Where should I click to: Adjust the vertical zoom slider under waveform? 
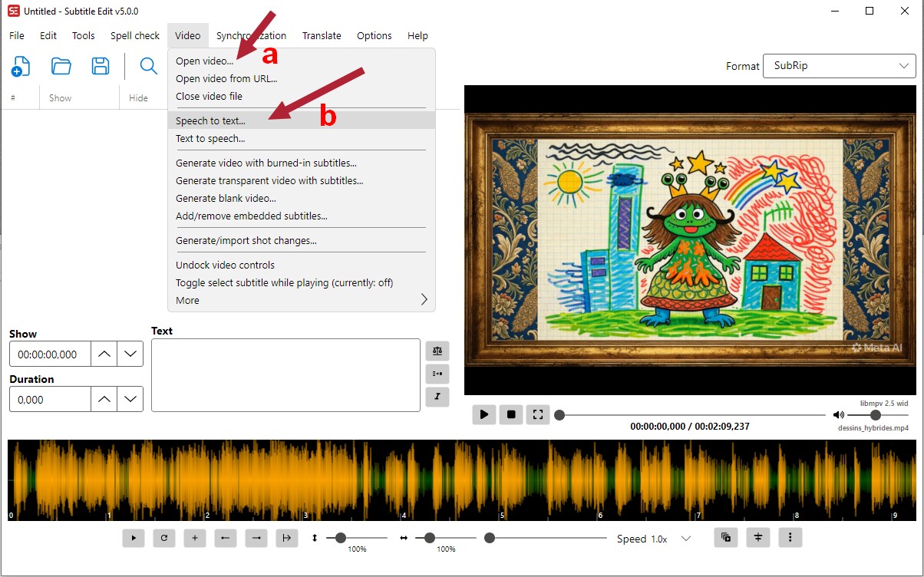pos(357,538)
